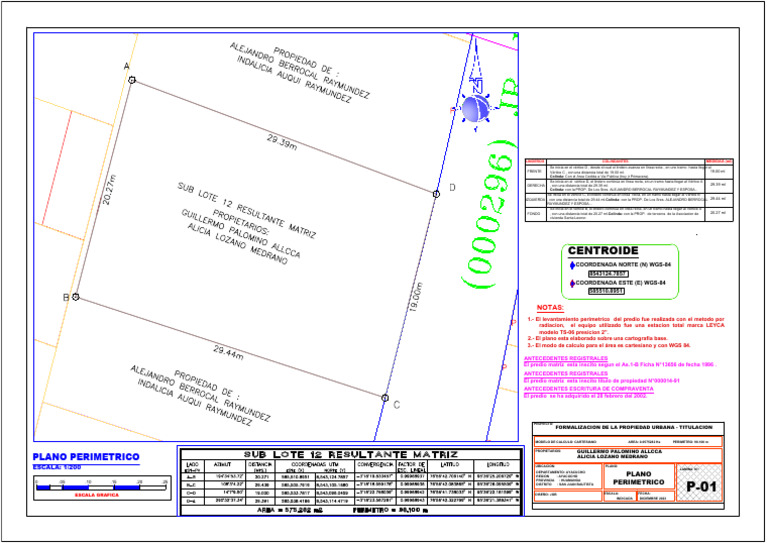Select the graphic scale bar
This screenshot has width=768, height=543.
(102, 487)
